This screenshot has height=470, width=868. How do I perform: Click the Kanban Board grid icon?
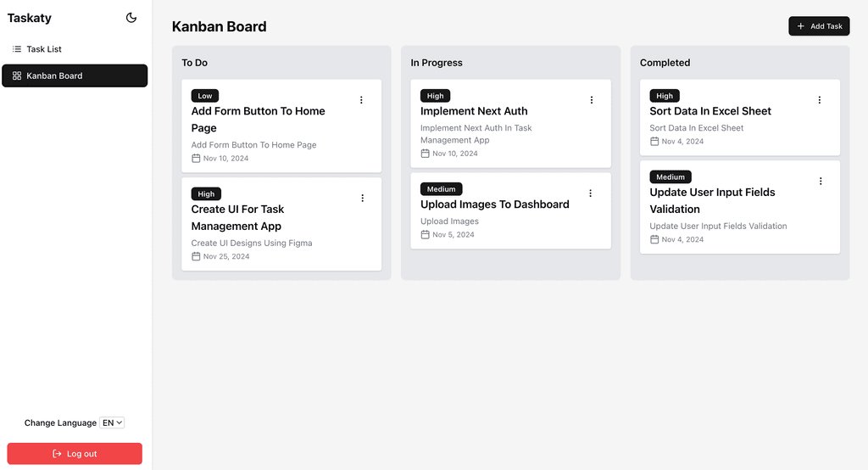click(x=17, y=76)
